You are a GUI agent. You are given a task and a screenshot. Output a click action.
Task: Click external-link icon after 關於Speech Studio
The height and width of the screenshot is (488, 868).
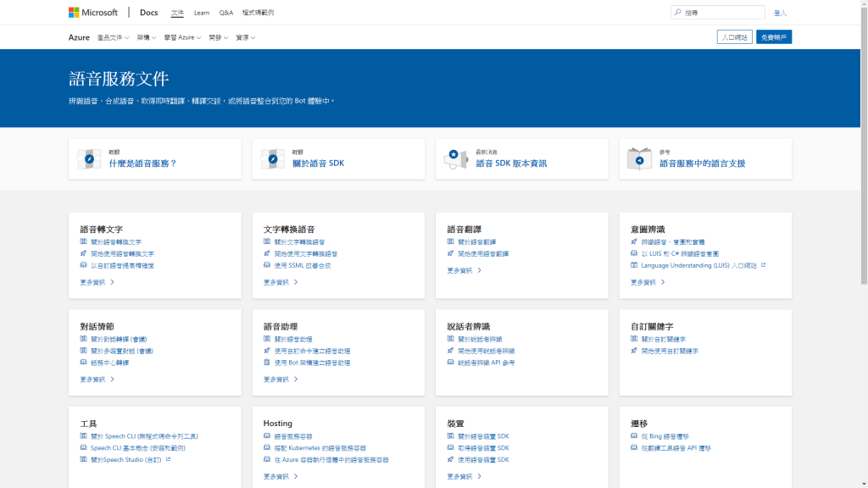[x=169, y=459]
